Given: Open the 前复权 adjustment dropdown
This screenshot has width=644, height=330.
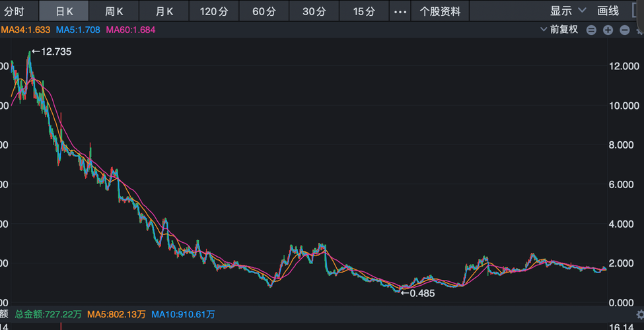Looking at the screenshot, I should point(558,30).
